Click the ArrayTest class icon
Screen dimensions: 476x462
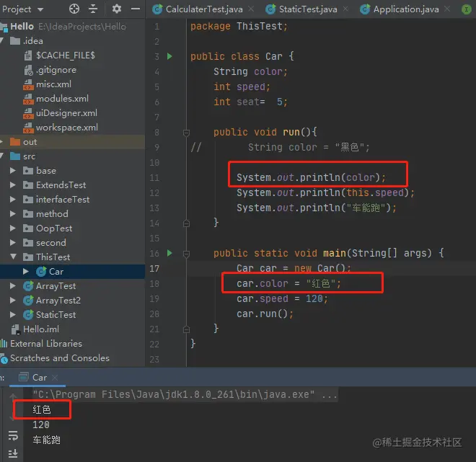click(x=28, y=285)
